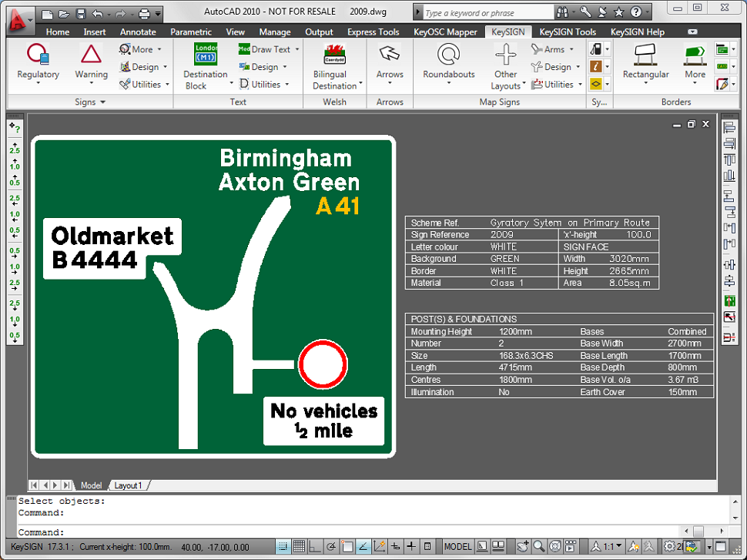Click the Command line input area
Image resolution: width=747 pixels, height=560 pixels.
click(x=348, y=532)
